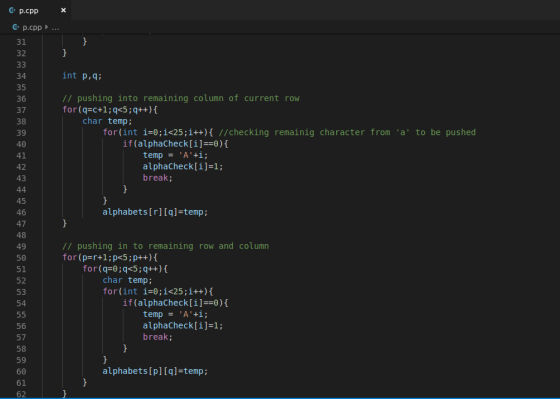Click 'alphaCheck[i]=1;' on line 56
560x399 pixels.
click(x=183, y=326)
